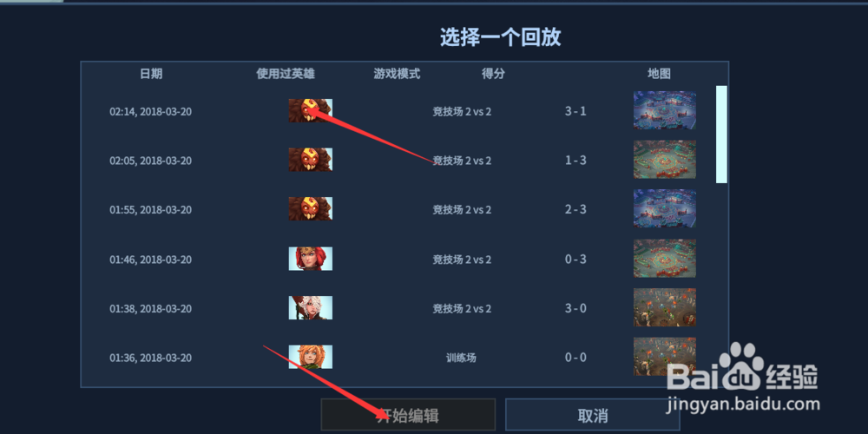Select red-haired hero icon at 01:46
Viewport: 868px width, 434px height.
tap(310, 259)
